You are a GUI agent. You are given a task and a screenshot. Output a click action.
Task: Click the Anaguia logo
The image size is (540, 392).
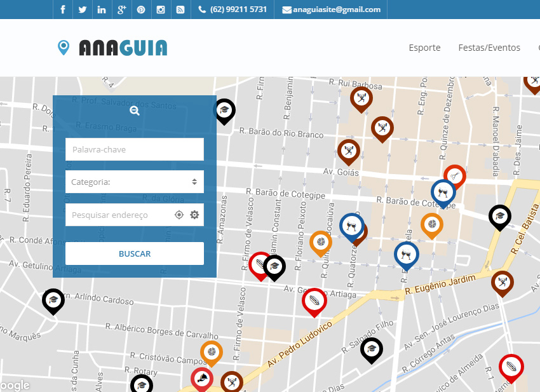point(112,48)
